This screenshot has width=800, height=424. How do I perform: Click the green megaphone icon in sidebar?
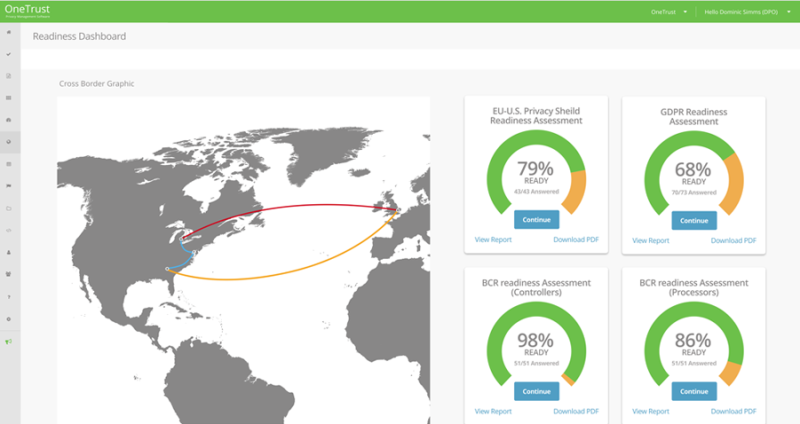[9, 341]
